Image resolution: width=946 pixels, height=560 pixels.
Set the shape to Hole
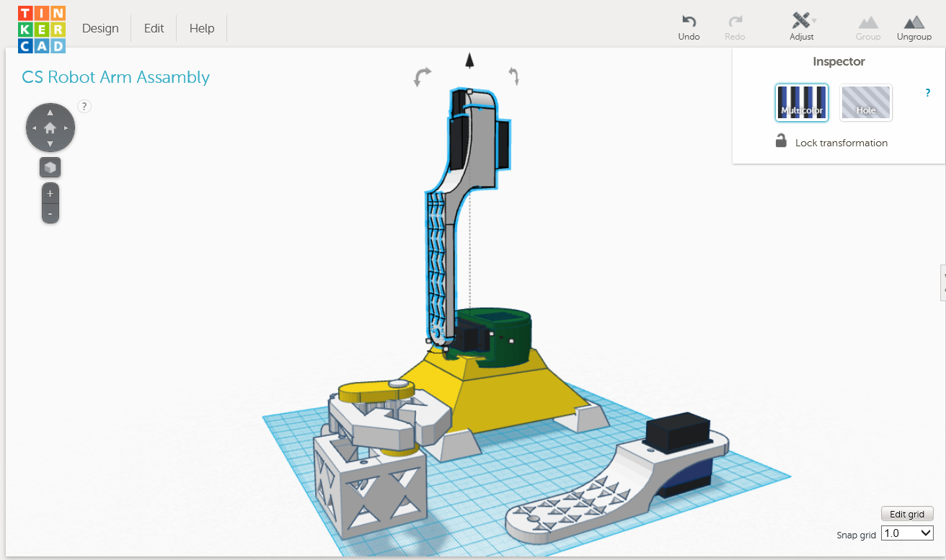(x=866, y=102)
